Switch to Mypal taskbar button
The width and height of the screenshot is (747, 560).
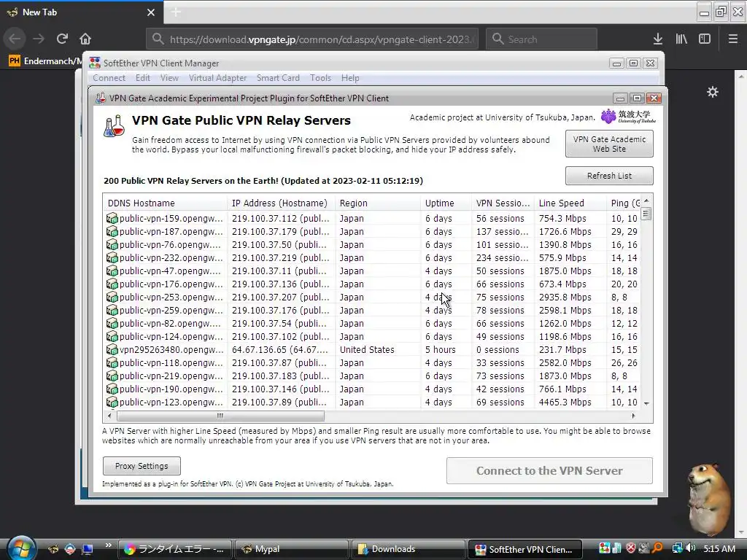click(x=292, y=549)
